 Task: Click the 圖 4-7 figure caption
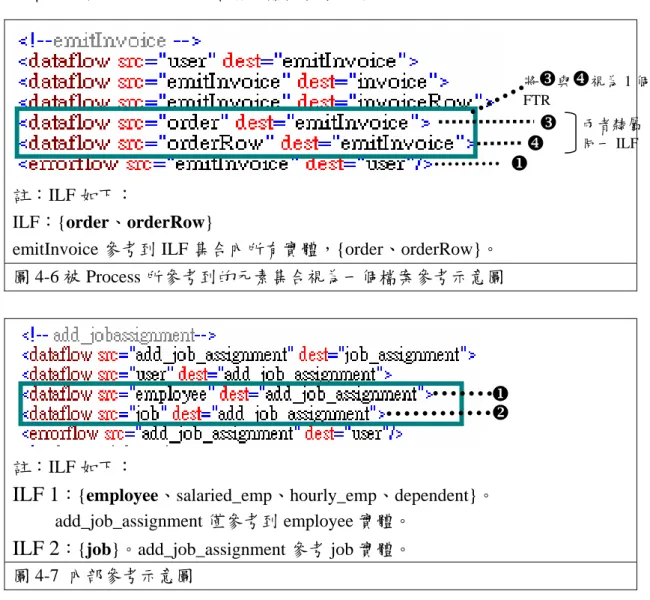pos(103,576)
